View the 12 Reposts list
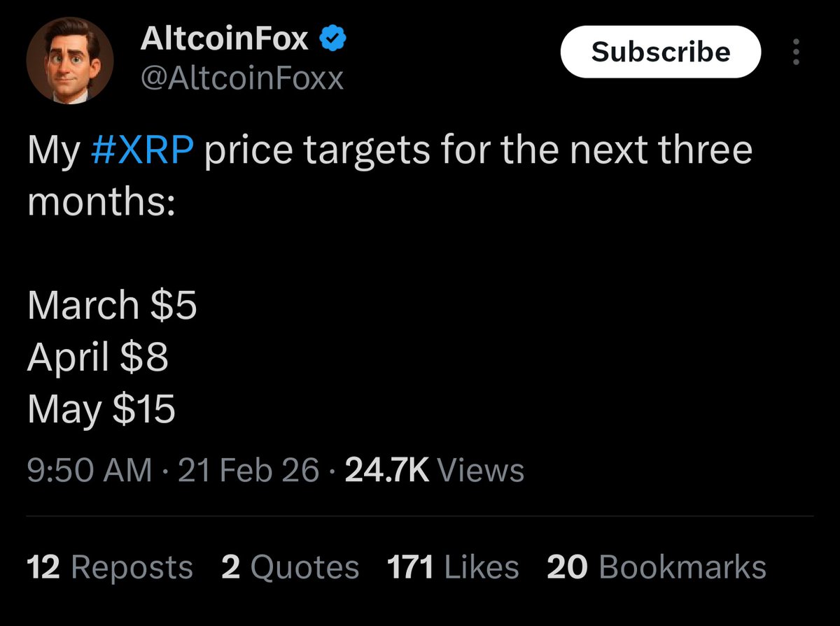This screenshot has width=840, height=626. [110, 567]
